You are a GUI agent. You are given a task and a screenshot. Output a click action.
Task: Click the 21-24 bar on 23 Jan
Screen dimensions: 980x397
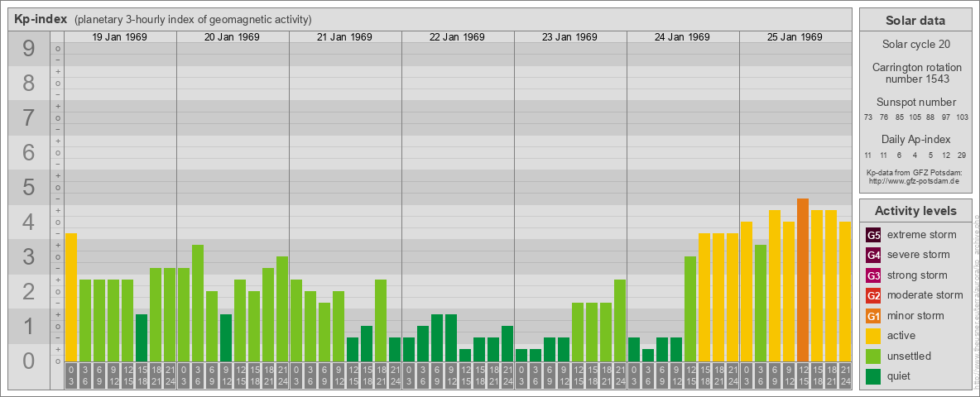620,320
